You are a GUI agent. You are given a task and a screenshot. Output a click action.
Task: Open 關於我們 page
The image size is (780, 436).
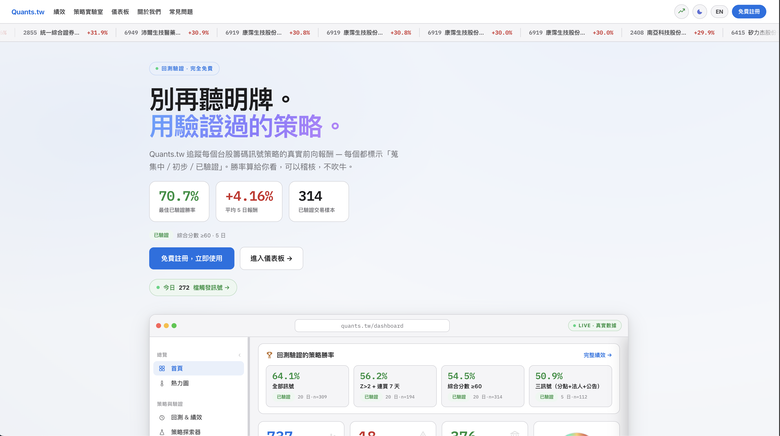[149, 12]
